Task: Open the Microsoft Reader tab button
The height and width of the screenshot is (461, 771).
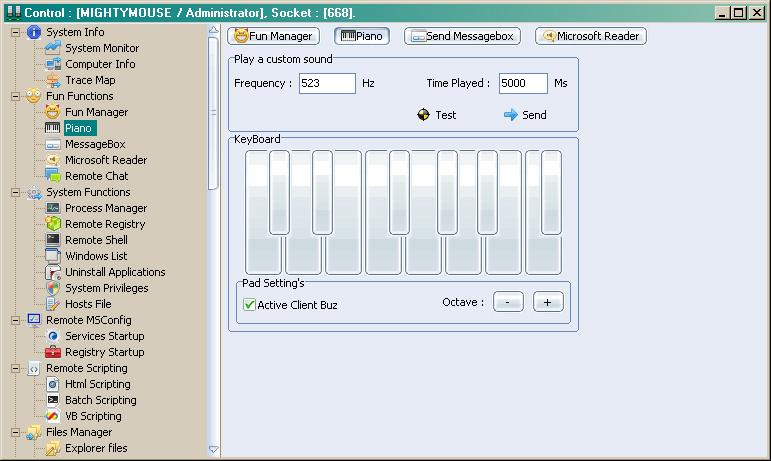Action: pos(591,36)
